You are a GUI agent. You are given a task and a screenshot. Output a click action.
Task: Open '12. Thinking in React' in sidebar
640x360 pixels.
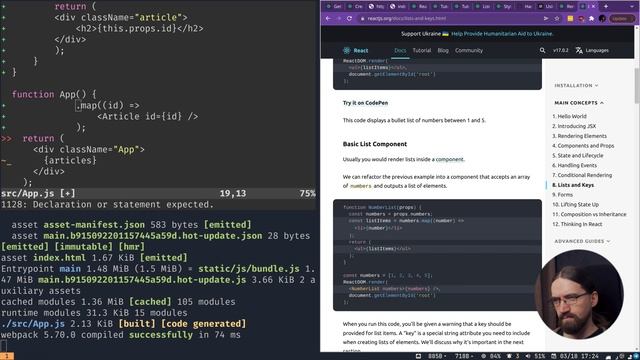tap(577, 224)
